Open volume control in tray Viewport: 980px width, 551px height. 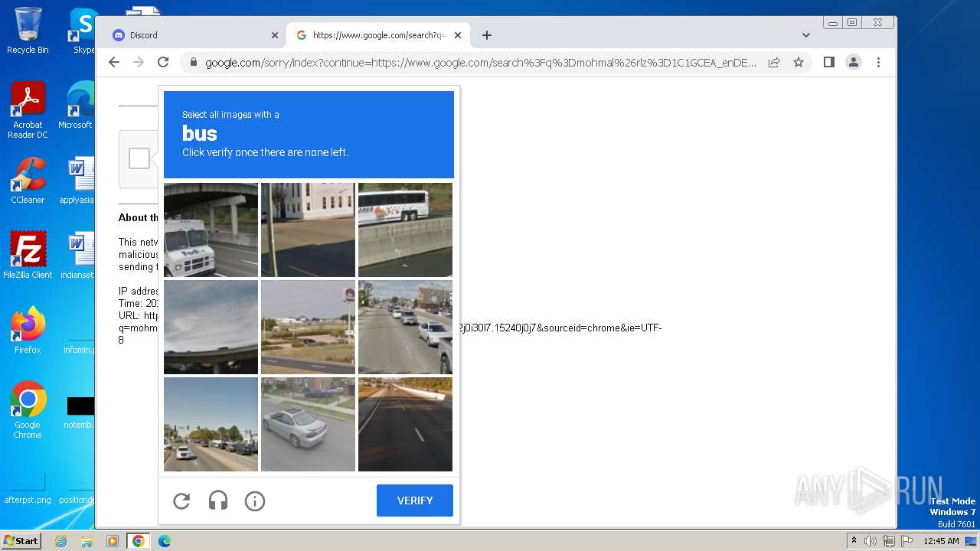pos(871,541)
